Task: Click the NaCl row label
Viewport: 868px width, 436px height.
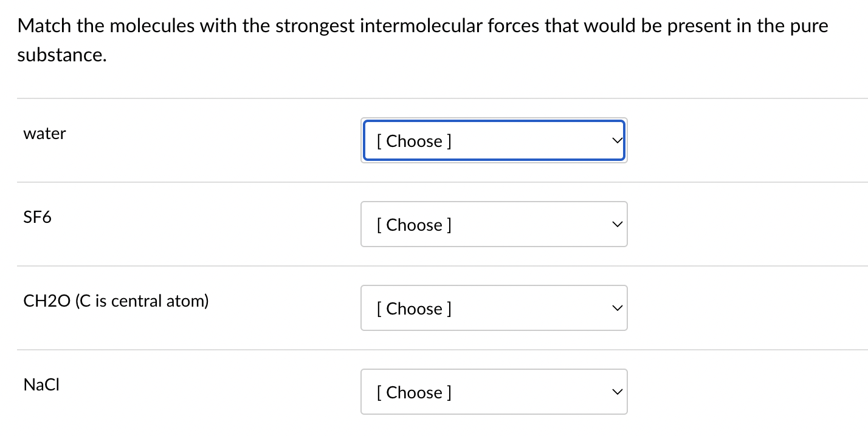Action: tap(41, 384)
